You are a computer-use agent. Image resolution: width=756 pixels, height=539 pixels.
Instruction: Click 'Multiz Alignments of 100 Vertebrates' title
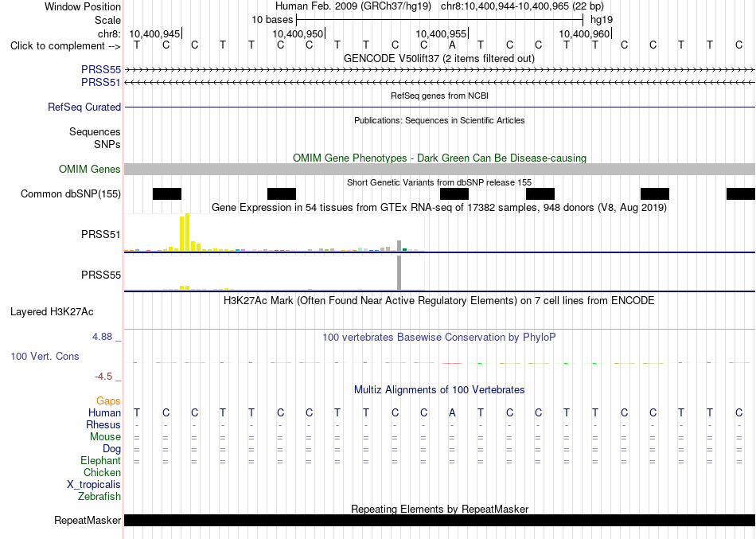tap(439, 390)
